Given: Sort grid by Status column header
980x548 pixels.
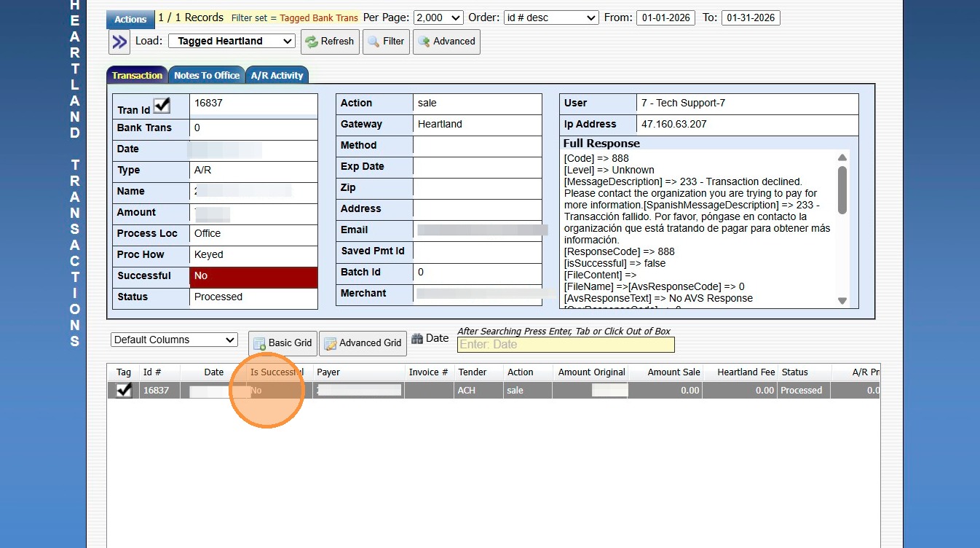Looking at the screenshot, I should click(x=805, y=372).
